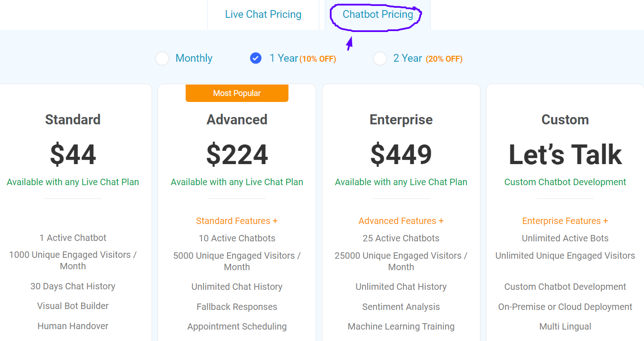Click Enterprise Features + in Custom plan
Viewport: 644px width, 341px height.
(565, 221)
